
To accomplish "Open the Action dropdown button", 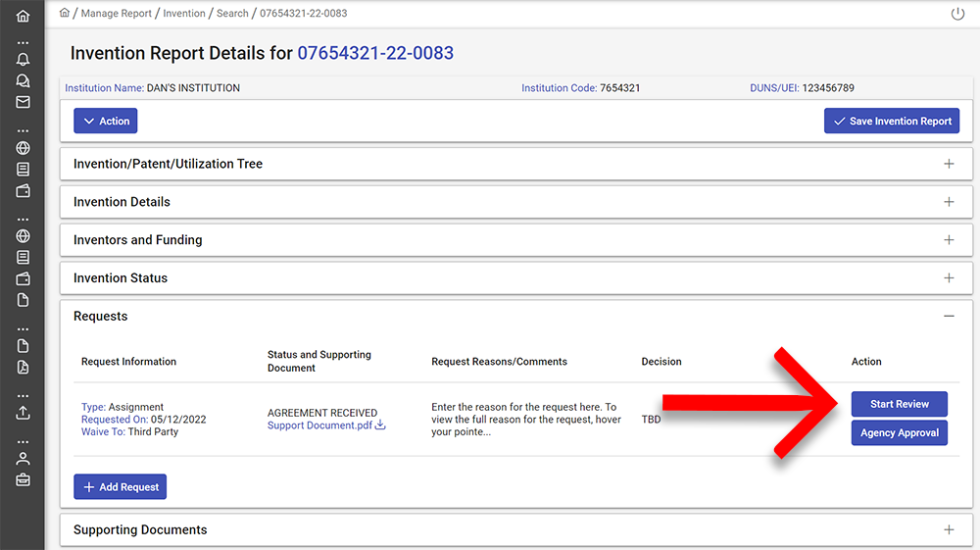I will tap(106, 121).
